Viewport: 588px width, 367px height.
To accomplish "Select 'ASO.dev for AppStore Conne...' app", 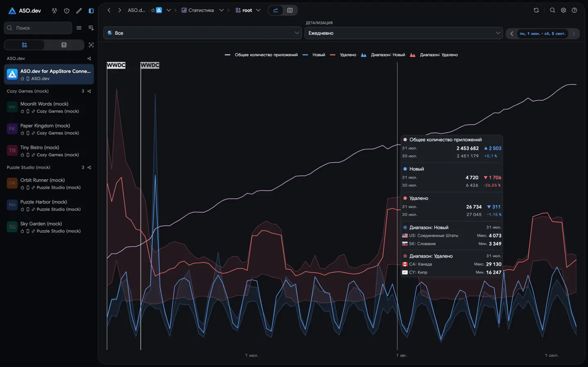I will tap(49, 74).
